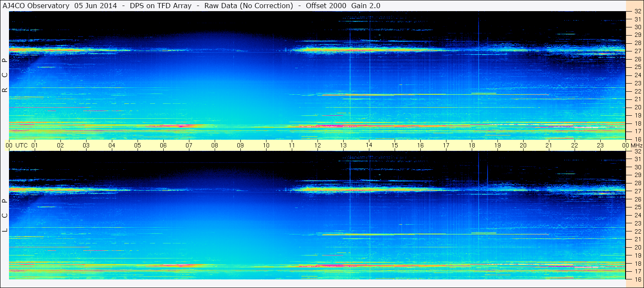Click the AJ4CO Observatory title text
This screenshot has height=288, width=644.
[36, 6]
